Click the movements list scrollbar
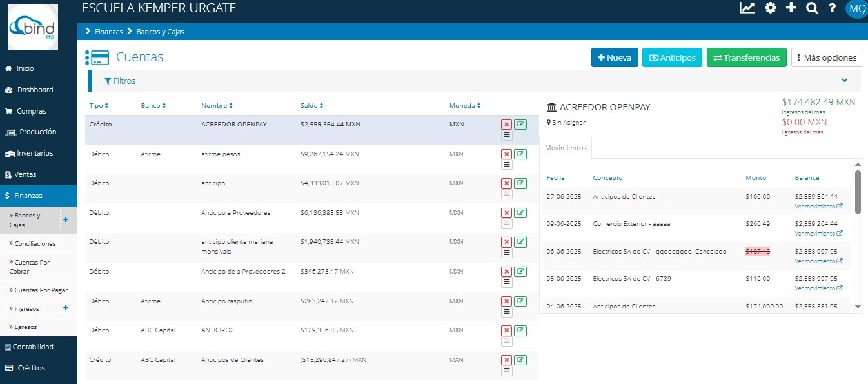 pos(858,192)
